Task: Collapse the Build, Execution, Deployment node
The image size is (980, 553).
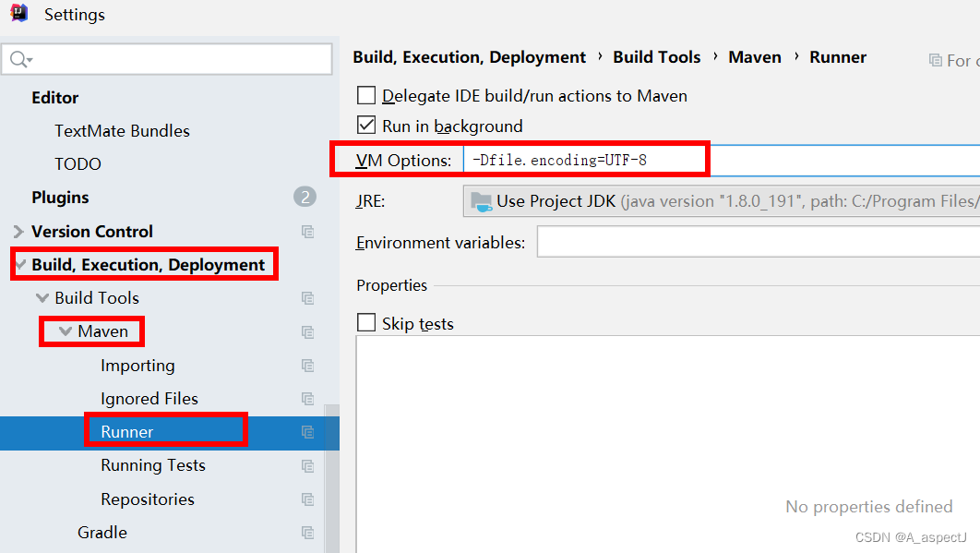Action: 20,264
